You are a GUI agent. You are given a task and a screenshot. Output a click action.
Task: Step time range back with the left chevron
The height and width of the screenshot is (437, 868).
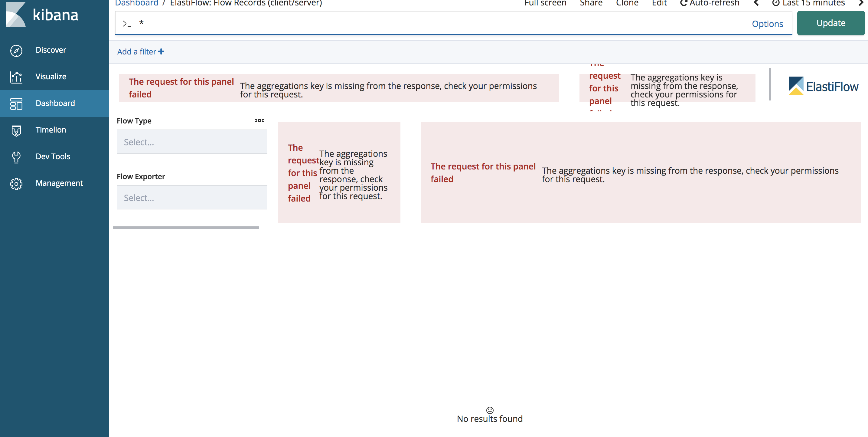(x=756, y=3)
